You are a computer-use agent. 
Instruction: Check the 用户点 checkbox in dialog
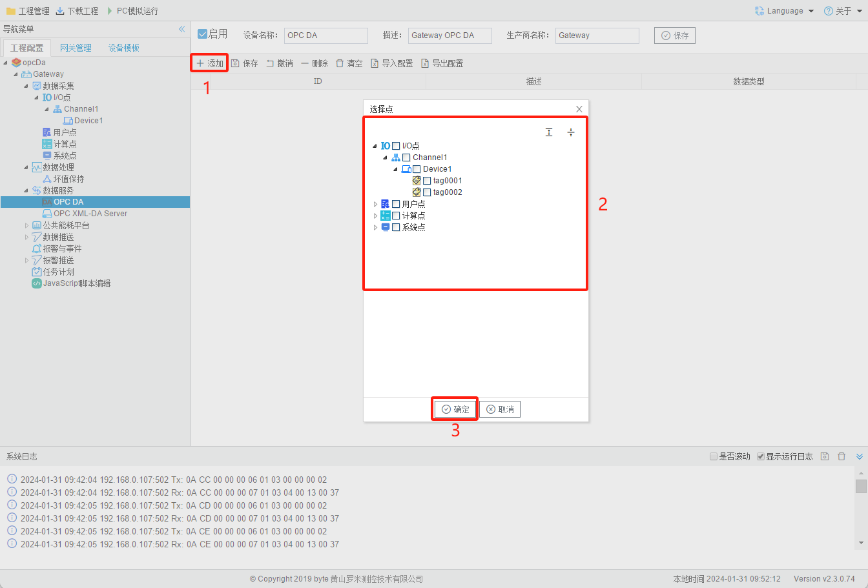(396, 204)
